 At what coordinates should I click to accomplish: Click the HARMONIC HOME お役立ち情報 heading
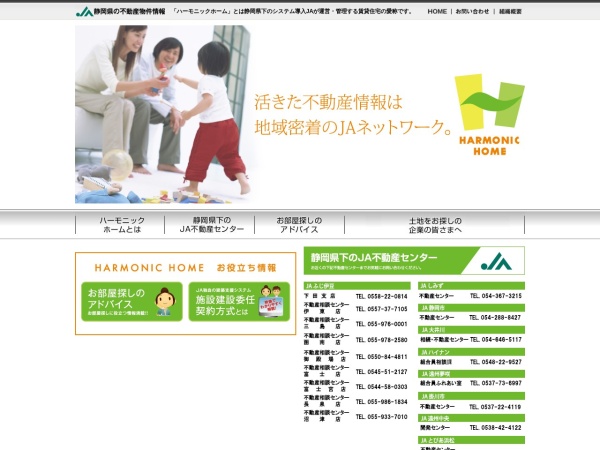click(x=185, y=268)
